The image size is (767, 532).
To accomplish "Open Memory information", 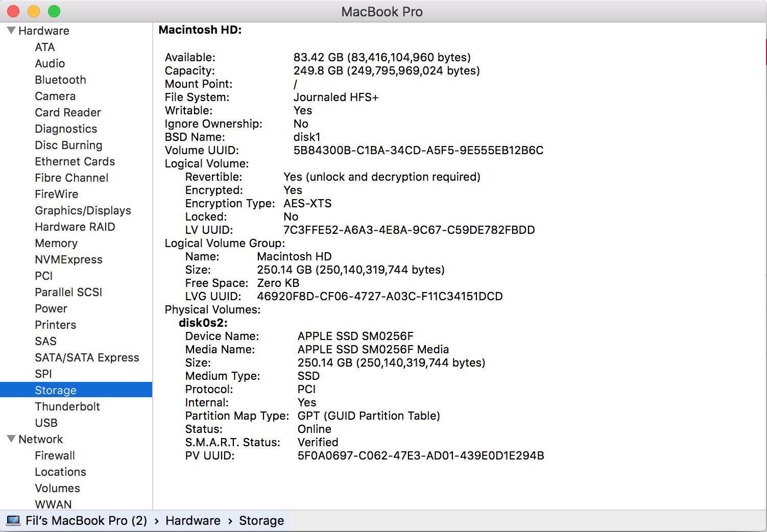I will [56, 243].
